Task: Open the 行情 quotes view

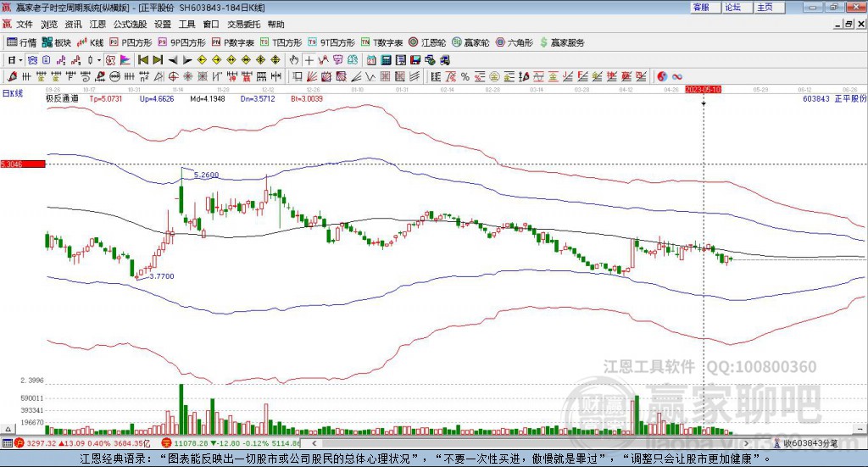Action: tap(21, 42)
